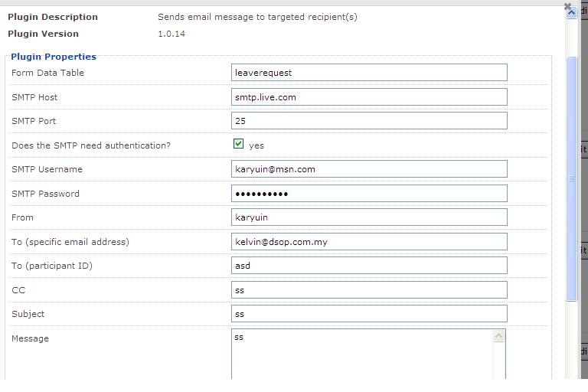Click the Subject text field
Viewport: 588px width, 392px height.
pos(369,314)
